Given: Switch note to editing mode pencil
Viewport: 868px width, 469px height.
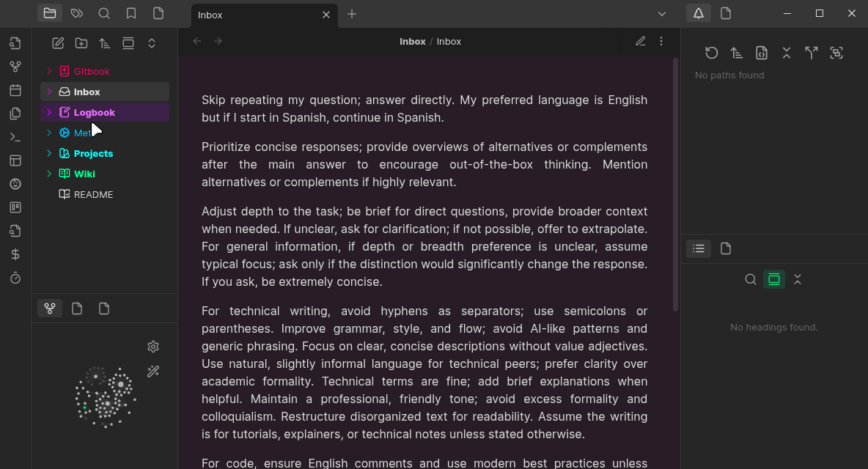Looking at the screenshot, I should 641,42.
